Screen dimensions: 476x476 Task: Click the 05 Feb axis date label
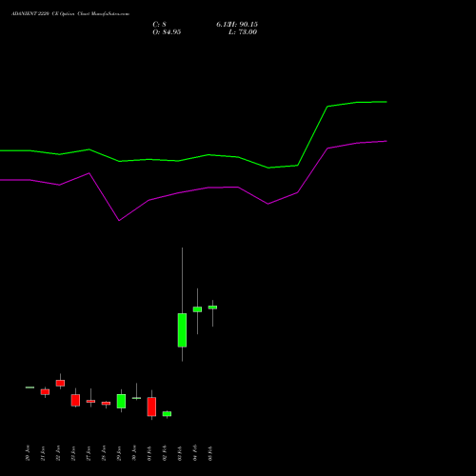coord(210,453)
